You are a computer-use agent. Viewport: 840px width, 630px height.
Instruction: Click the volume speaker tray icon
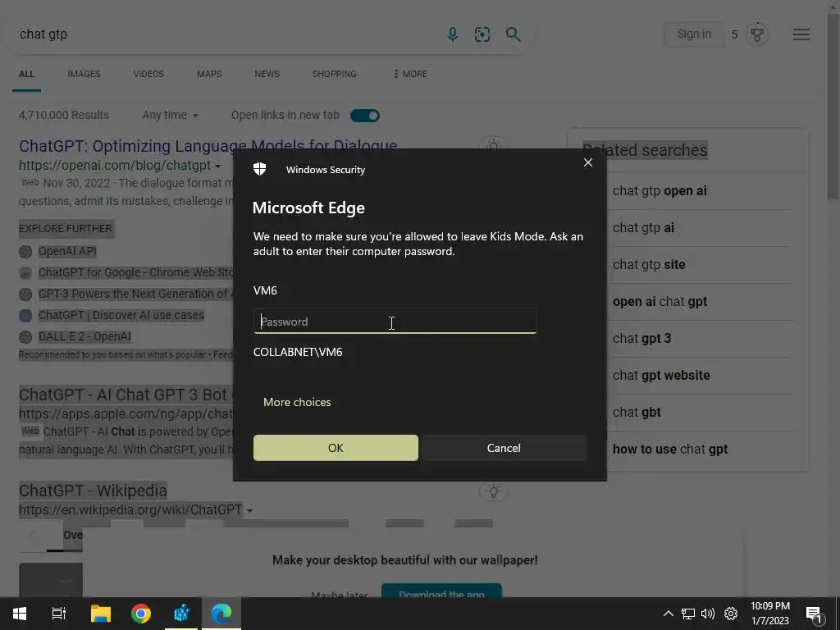click(x=708, y=614)
